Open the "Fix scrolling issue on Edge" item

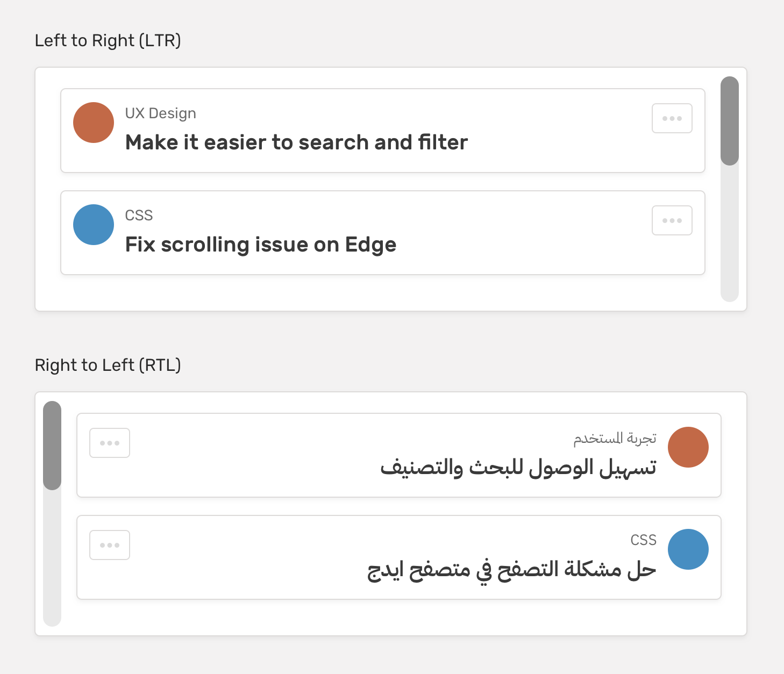pos(261,245)
